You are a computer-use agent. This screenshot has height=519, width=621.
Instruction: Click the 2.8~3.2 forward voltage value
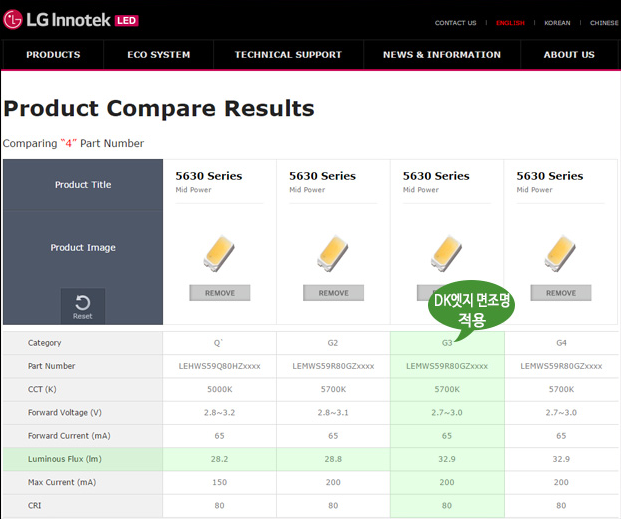pos(219,412)
